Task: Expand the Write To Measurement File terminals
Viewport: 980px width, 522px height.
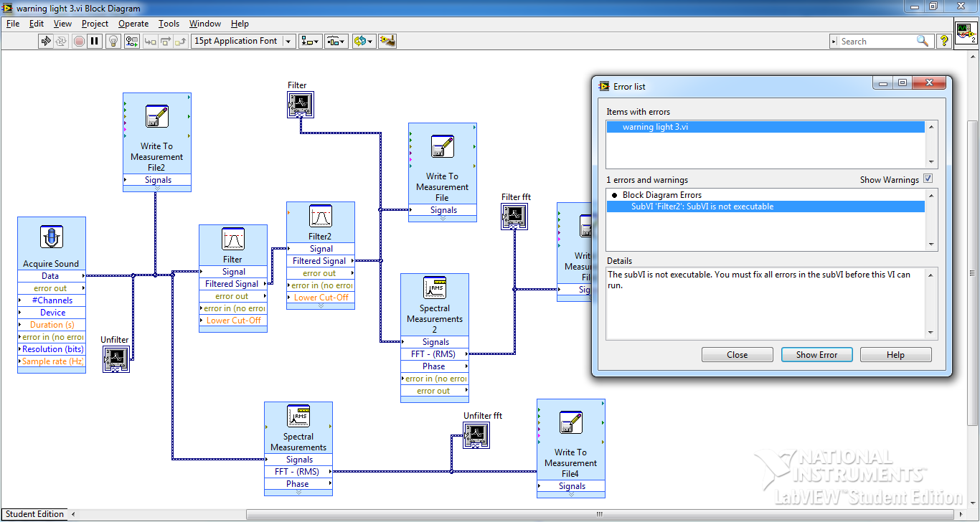Action: (x=443, y=219)
